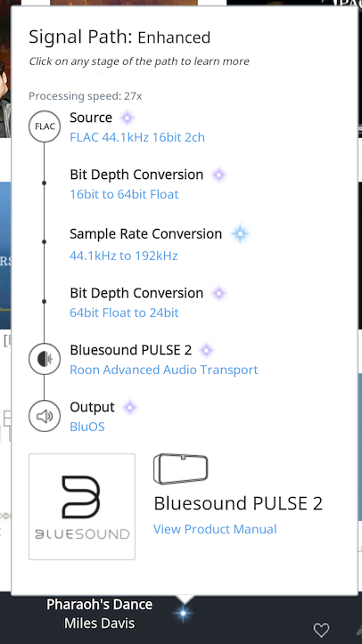Viewport: 362px width, 644px height.
Task: Open the BluOS output link
Action: [x=87, y=427]
